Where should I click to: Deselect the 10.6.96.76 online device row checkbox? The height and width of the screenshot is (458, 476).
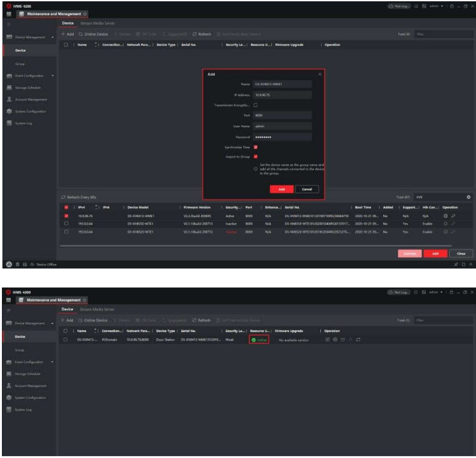coord(67,216)
